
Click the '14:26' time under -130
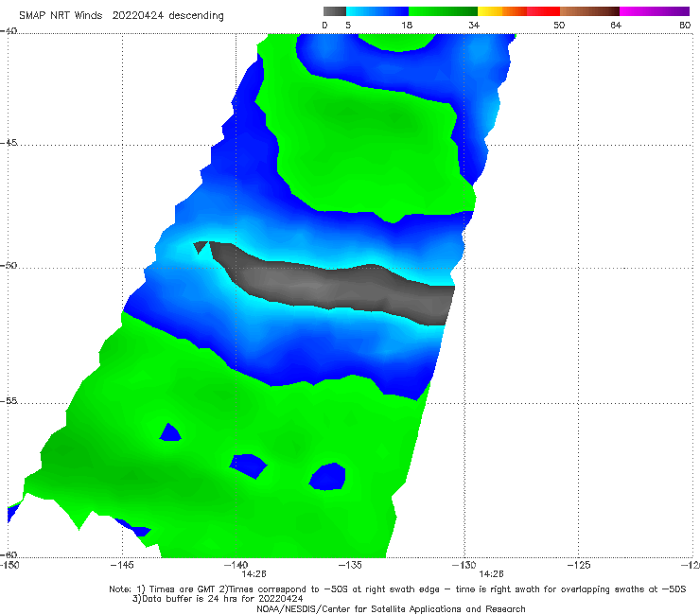pyautogui.click(x=491, y=574)
